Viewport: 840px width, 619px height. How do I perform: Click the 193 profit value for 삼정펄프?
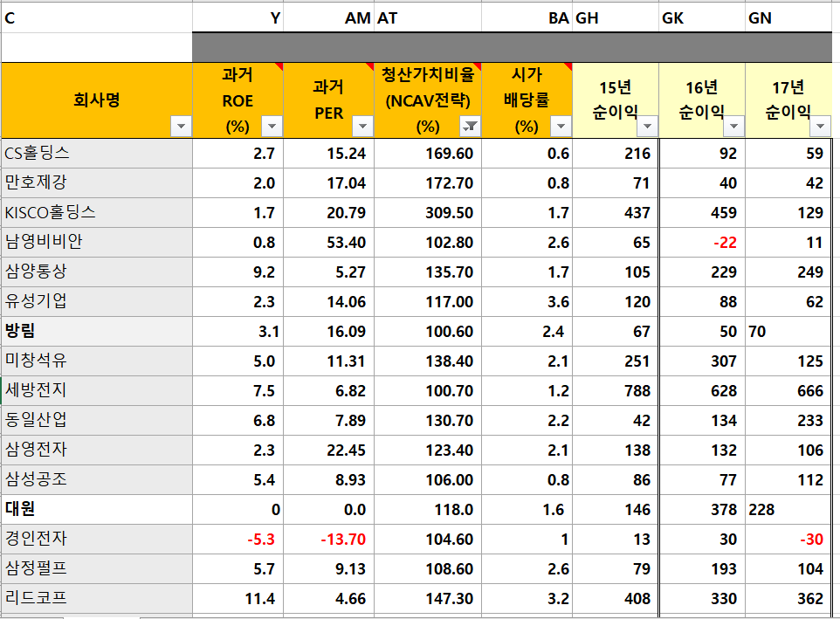(x=724, y=569)
